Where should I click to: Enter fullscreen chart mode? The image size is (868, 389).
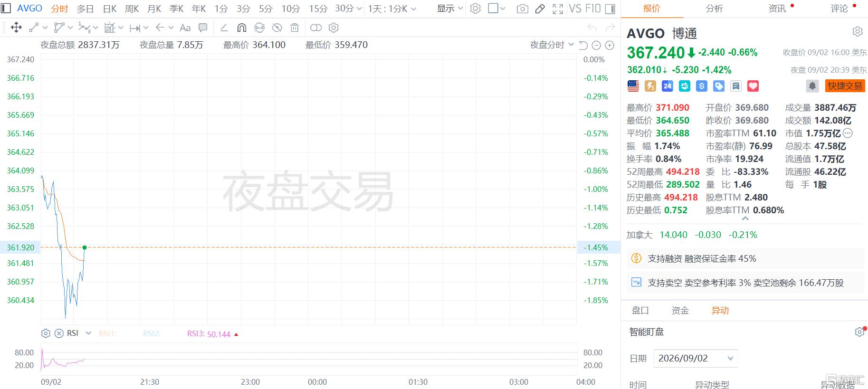(558, 9)
